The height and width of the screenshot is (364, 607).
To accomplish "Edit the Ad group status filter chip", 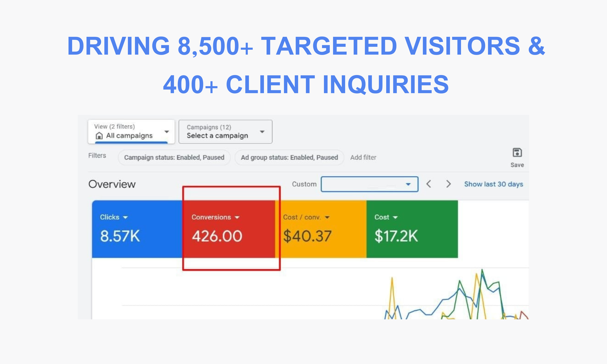I will coord(289,157).
